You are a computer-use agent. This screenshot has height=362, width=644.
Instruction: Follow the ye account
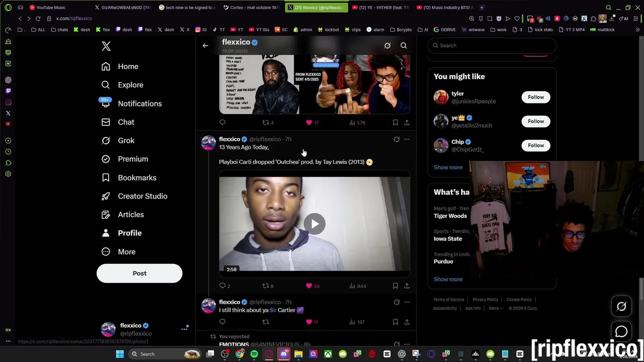[536, 121]
